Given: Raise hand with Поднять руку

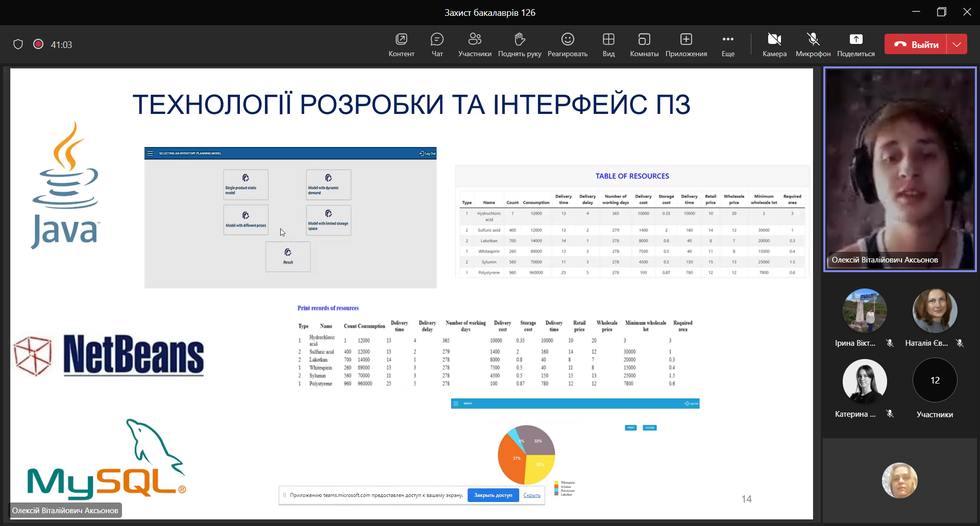Looking at the screenshot, I should pyautogui.click(x=520, y=44).
